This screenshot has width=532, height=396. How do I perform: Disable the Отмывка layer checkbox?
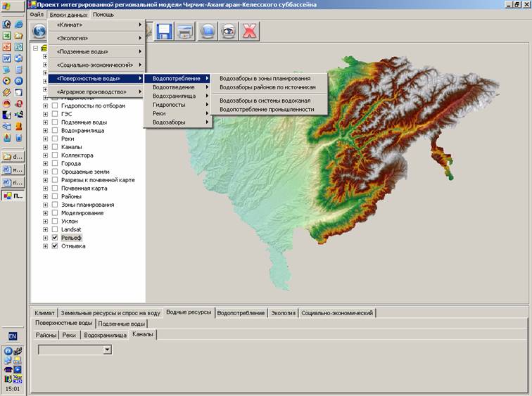(x=55, y=246)
